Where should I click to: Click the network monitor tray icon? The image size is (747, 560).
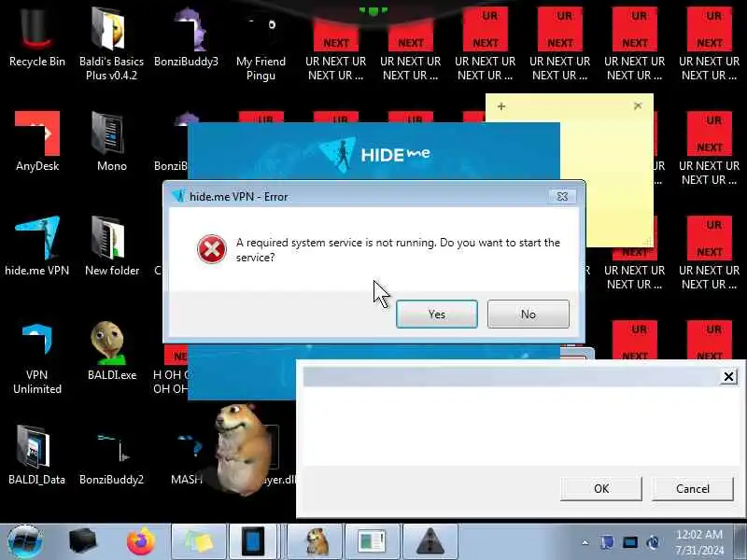pos(629,542)
